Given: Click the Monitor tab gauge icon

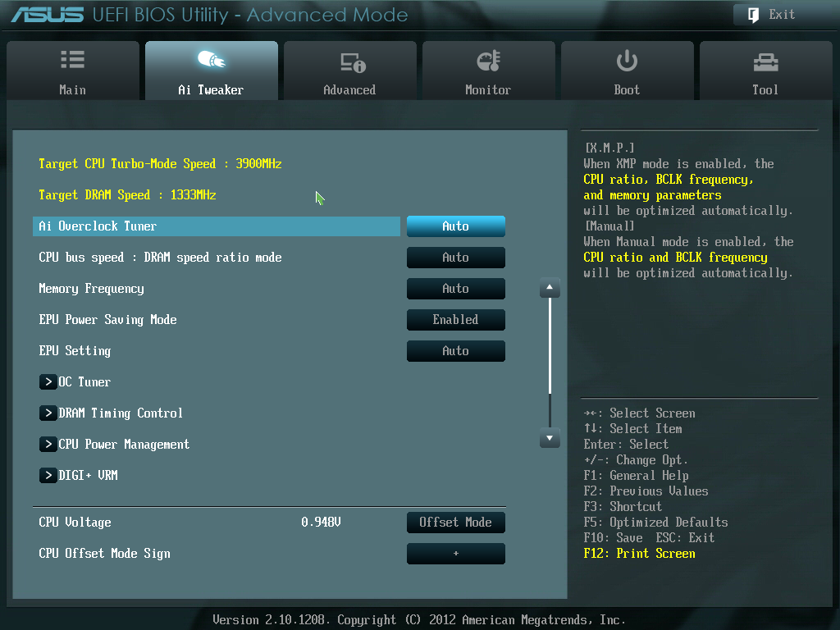Looking at the screenshot, I should point(488,61).
